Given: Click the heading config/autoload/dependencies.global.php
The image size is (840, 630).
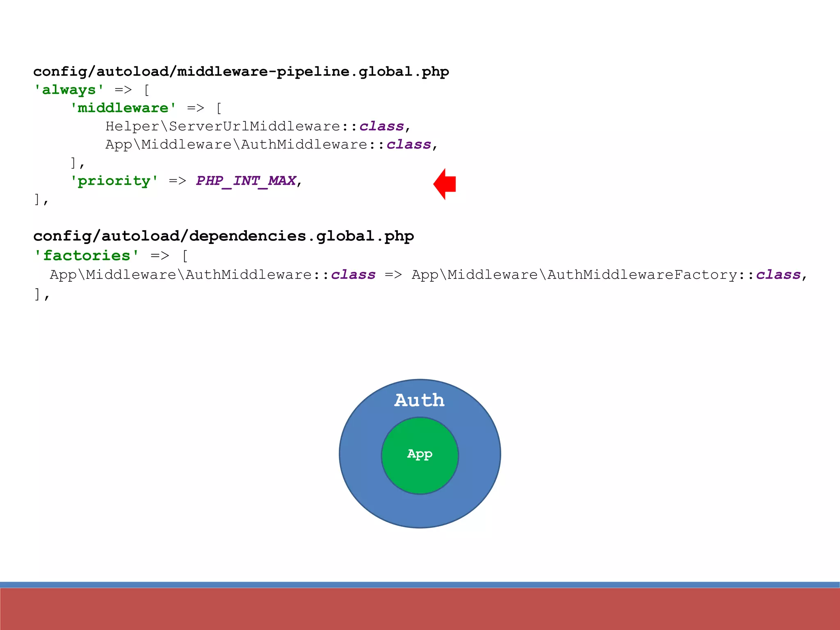Looking at the screenshot, I should click(x=224, y=236).
